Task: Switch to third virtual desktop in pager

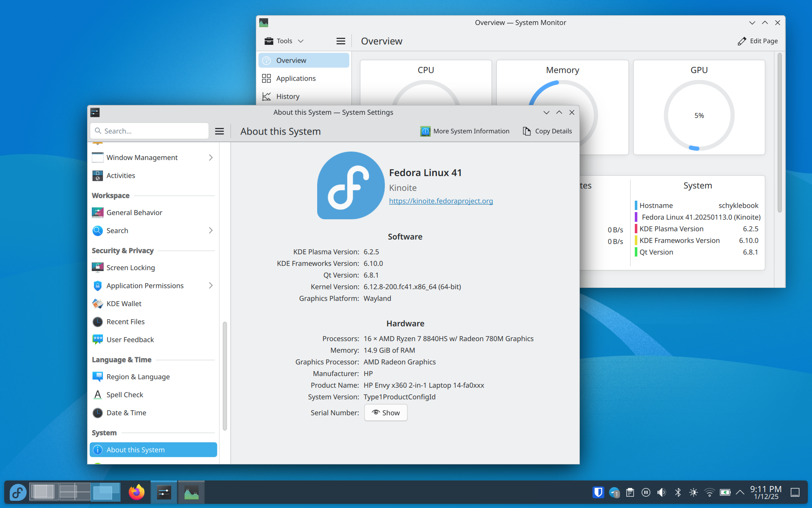Action: [105, 492]
